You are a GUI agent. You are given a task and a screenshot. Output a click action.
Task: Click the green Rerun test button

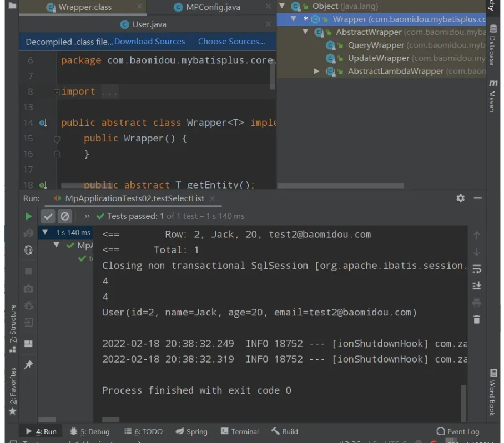28,216
